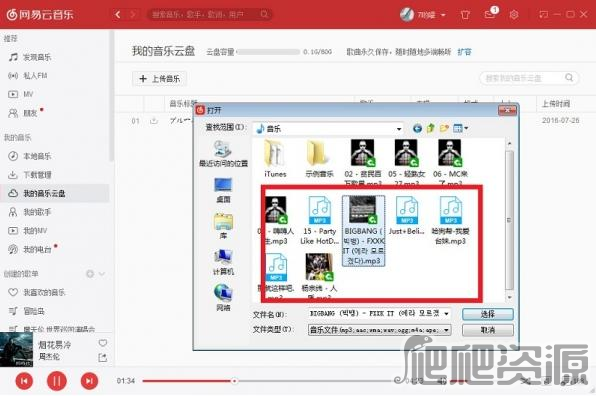This screenshot has height=396, width=596.
Task: Click the 扩容 expand capacity link
Action: [x=464, y=52]
